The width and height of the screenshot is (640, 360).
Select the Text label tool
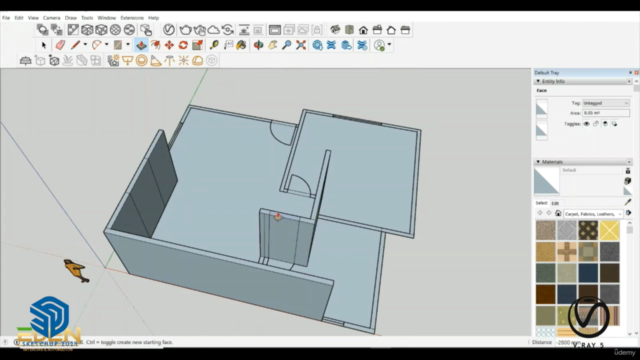point(228,45)
